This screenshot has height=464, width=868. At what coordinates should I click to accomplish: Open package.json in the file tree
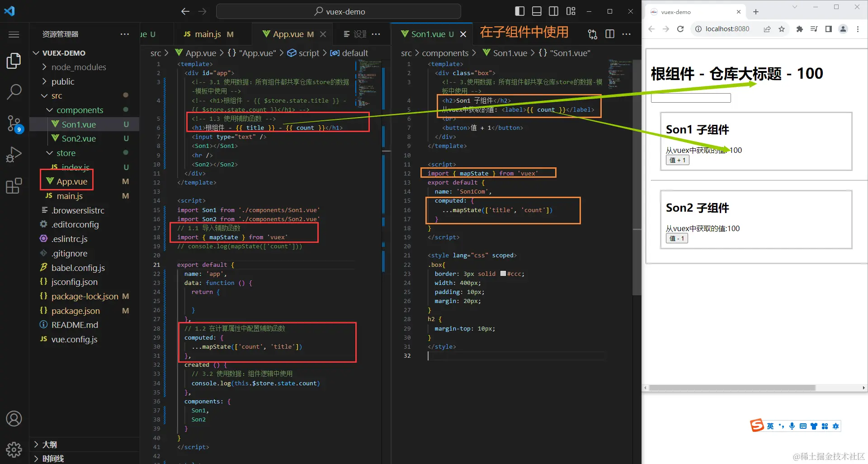point(75,311)
